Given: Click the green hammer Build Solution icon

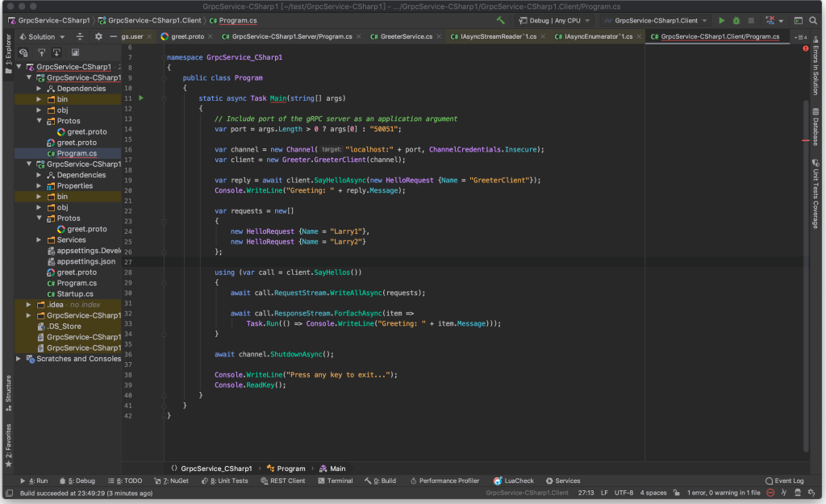Looking at the screenshot, I should [x=500, y=20].
